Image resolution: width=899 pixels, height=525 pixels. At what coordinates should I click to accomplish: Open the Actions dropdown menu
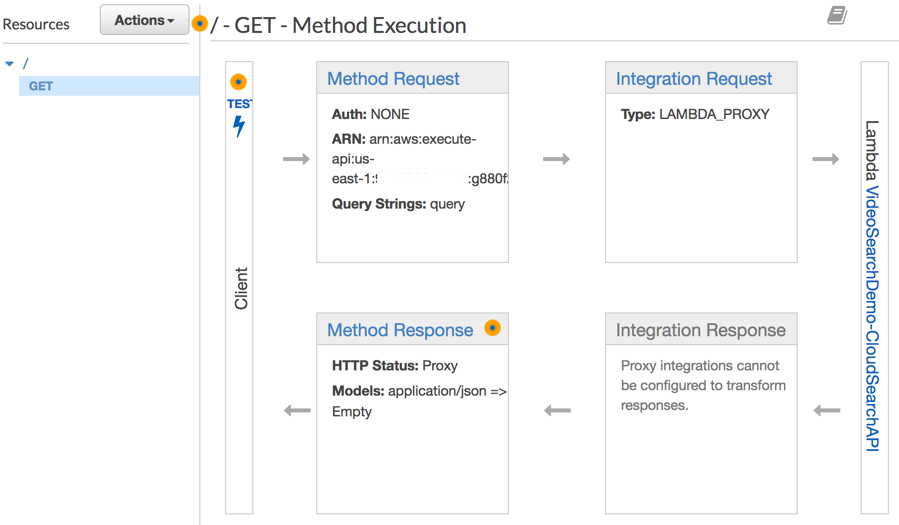(145, 20)
